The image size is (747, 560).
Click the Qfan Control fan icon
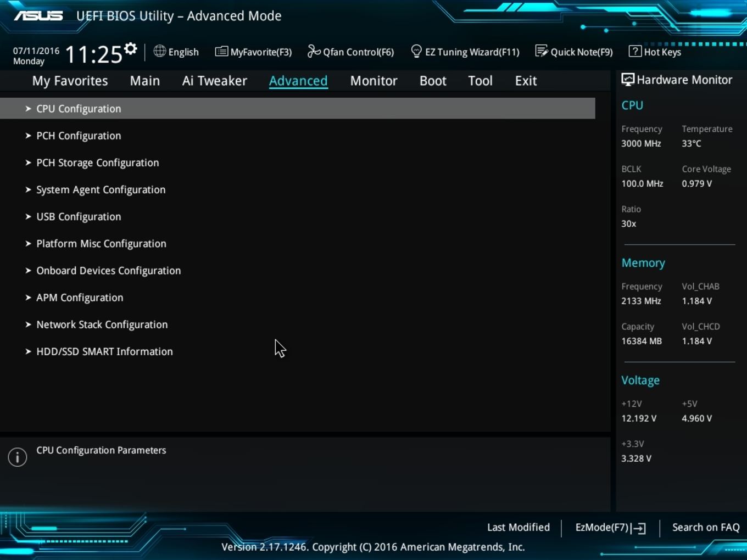[314, 51]
